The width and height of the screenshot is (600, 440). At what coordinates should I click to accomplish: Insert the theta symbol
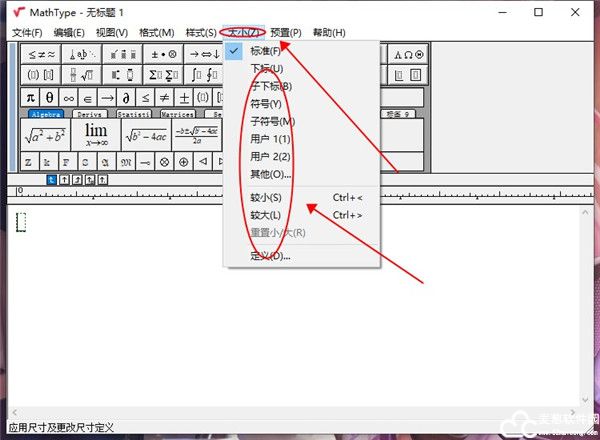pos(50,97)
